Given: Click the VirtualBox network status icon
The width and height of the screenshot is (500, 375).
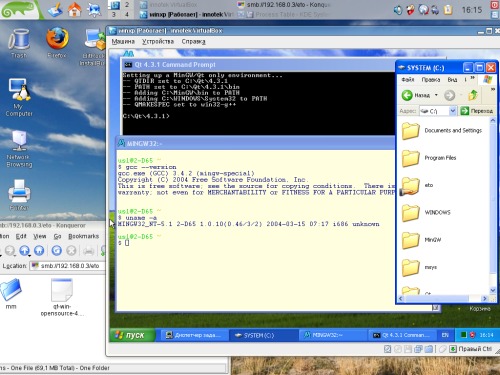Looking at the screenshot, I should tap(418, 349).
